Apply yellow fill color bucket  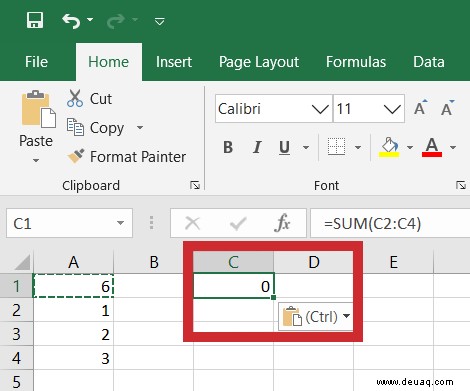point(389,147)
